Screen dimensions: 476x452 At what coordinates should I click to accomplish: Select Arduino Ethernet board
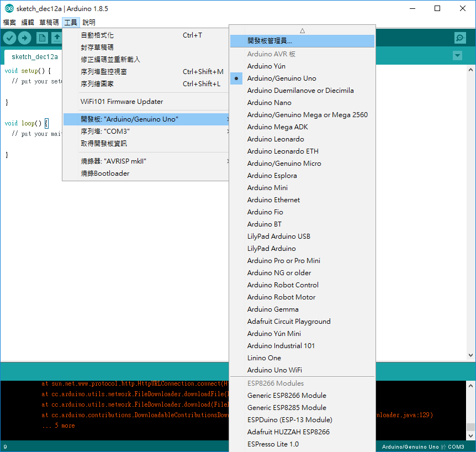pyautogui.click(x=303, y=200)
